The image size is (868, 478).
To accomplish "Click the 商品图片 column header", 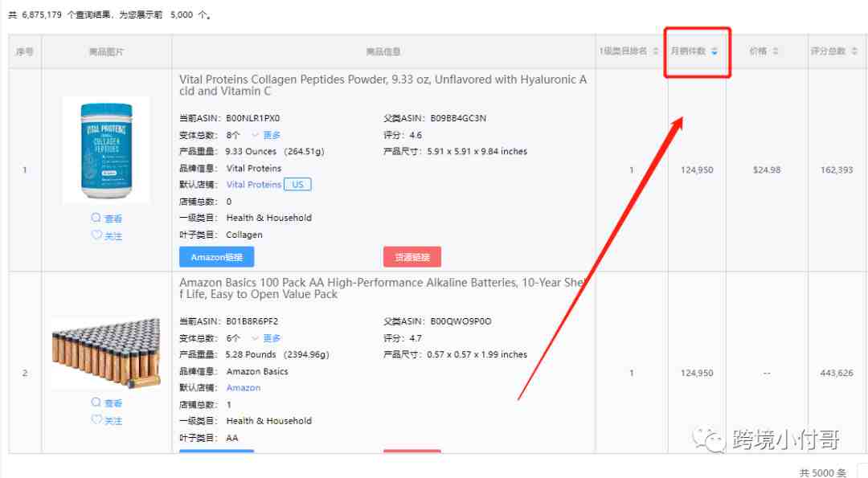I will 106,51.
